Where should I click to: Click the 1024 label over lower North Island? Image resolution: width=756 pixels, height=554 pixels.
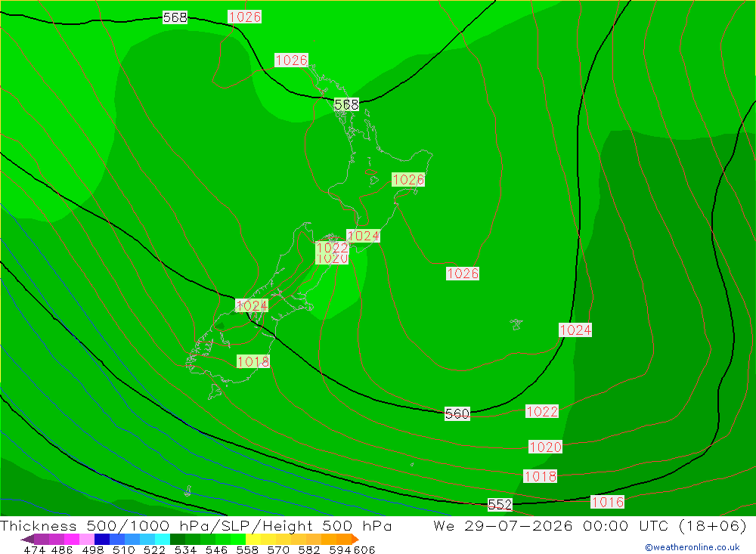pos(363,236)
